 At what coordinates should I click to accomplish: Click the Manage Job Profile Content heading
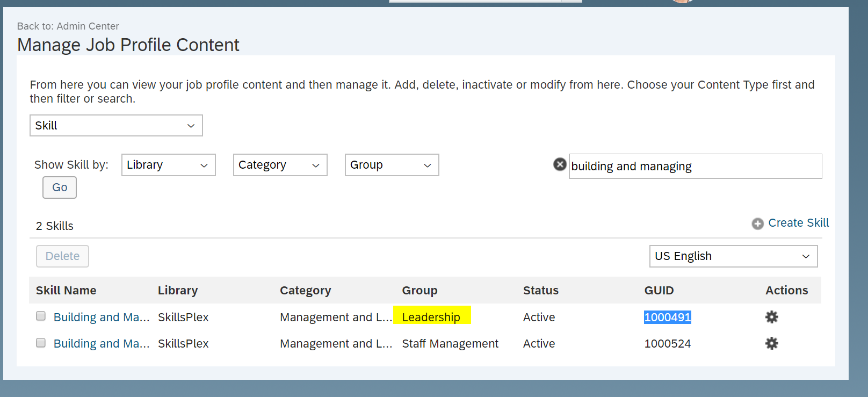coord(128,45)
